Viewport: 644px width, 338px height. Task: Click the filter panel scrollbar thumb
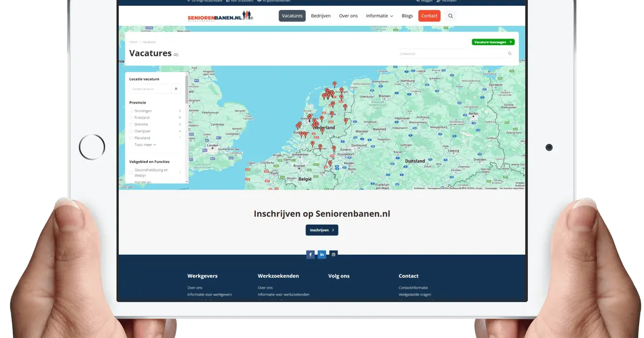pyautogui.click(x=187, y=90)
